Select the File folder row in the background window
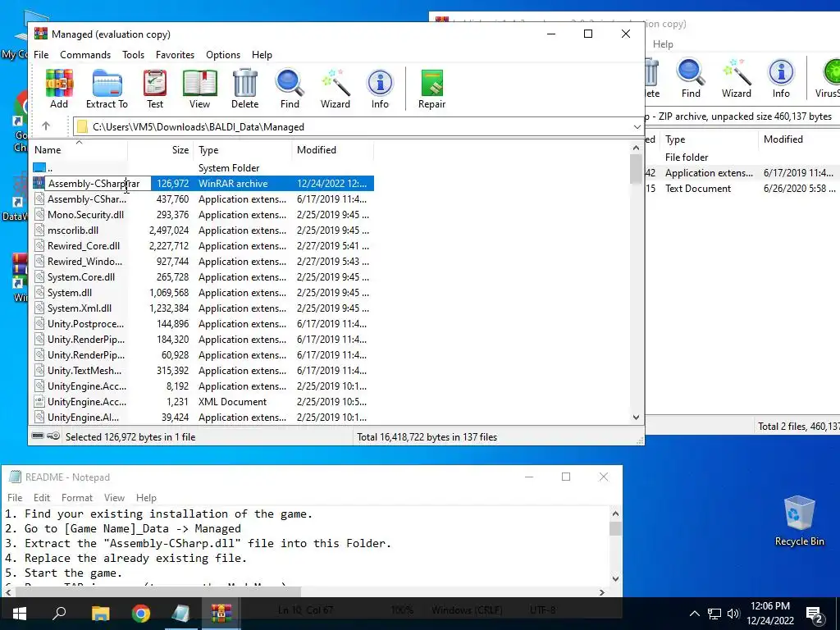 tap(742, 157)
